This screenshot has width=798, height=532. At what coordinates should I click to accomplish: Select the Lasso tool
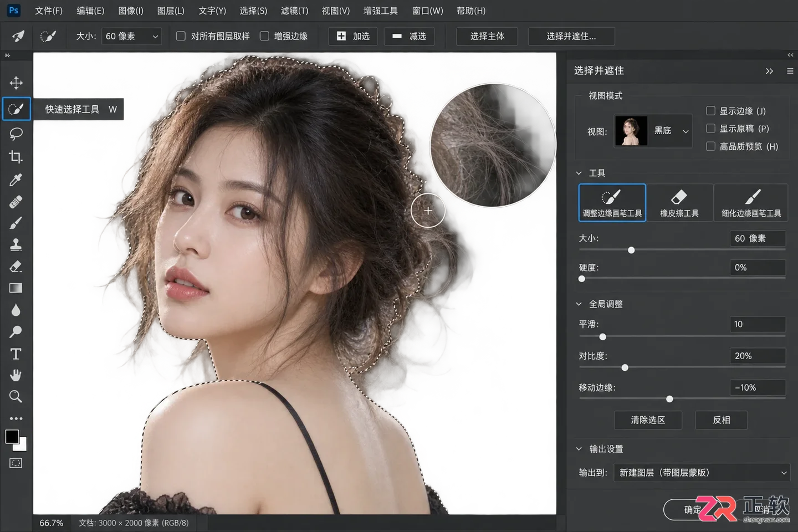point(16,134)
